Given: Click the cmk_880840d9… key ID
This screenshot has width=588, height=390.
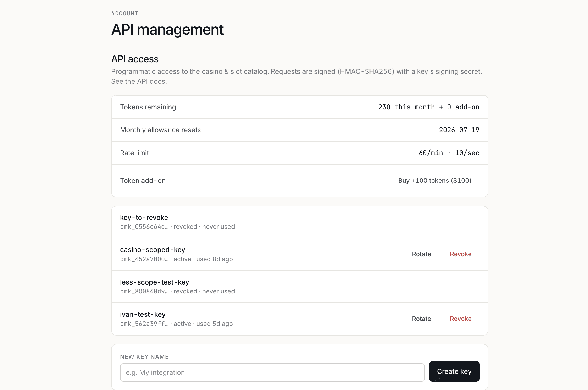Looking at the screenshot, I should coord(144,291).
